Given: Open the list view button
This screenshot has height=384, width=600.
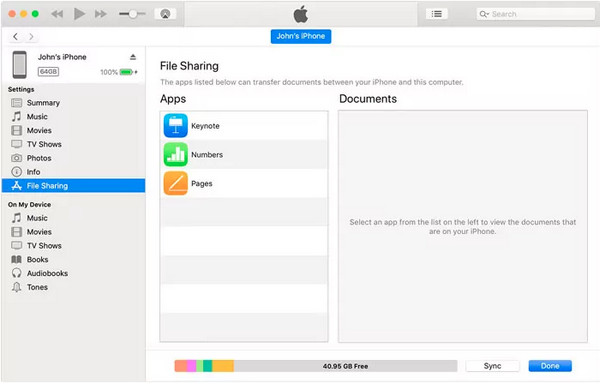Looking at the screenshot, I should tap(437, 14).
